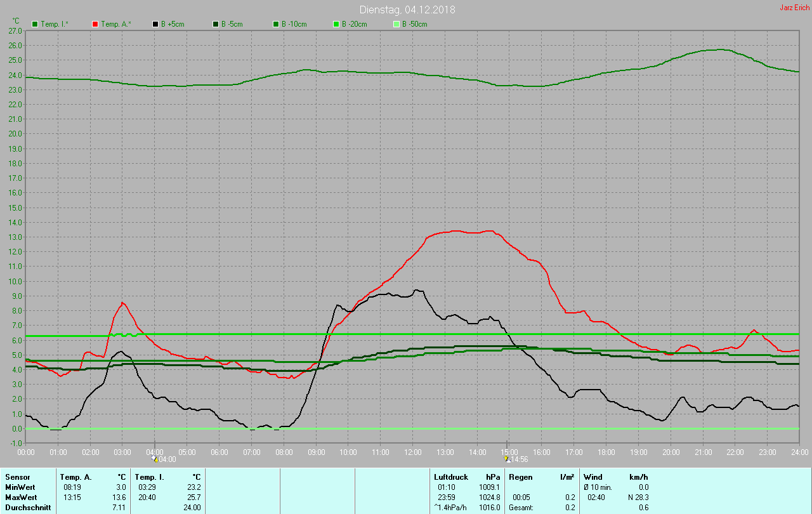
Task: Click the sunset marker icon at 14:56
Action: pos(506,458)
